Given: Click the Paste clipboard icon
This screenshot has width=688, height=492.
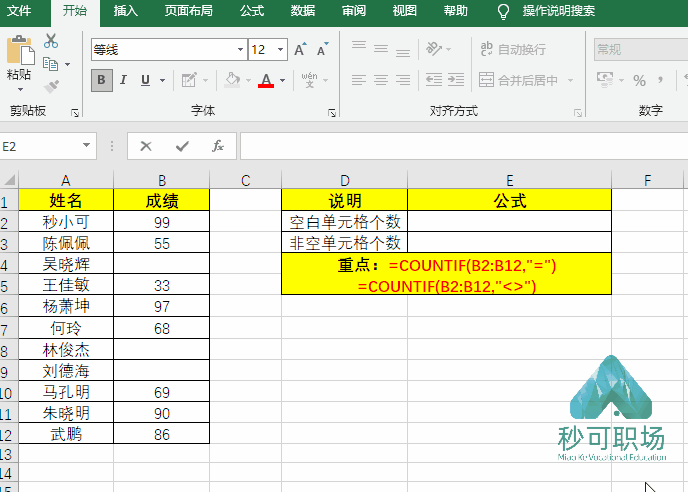Looking at the screenshot, I should 20,50.
